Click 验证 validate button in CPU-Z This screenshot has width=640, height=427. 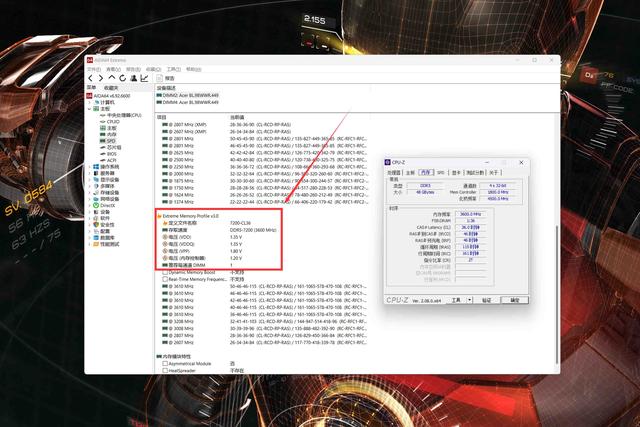click(x=486, y=300)
